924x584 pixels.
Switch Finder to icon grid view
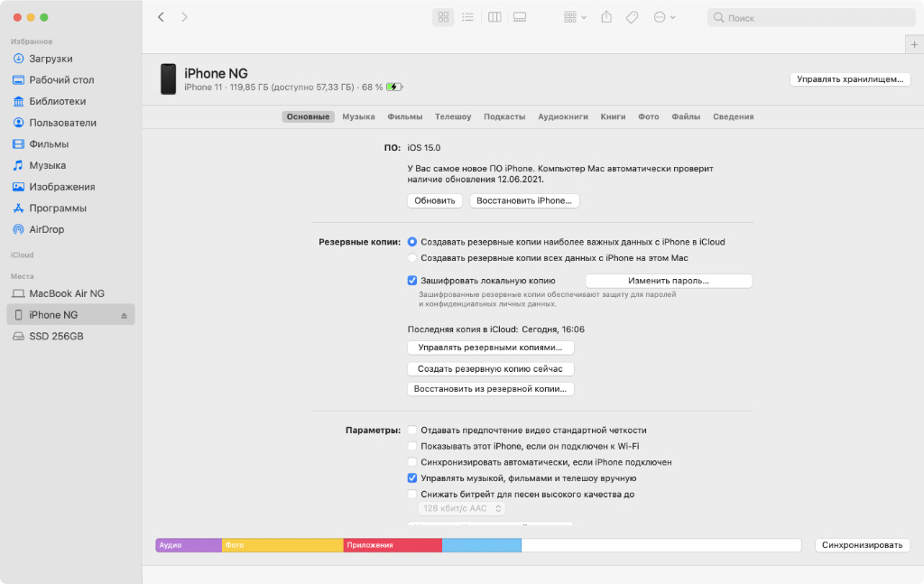443,17
